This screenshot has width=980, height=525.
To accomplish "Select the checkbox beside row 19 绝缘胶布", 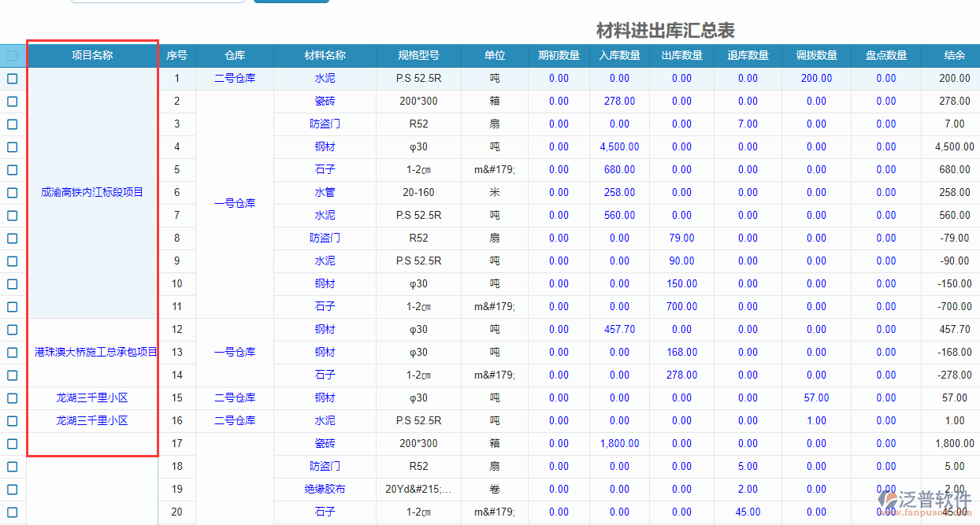I will coord(12,489).
